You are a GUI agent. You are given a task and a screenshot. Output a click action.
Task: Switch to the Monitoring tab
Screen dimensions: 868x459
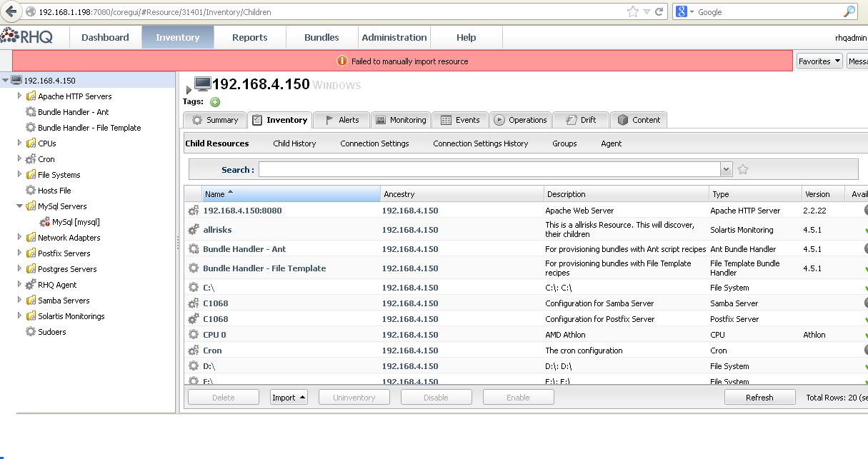401,119
